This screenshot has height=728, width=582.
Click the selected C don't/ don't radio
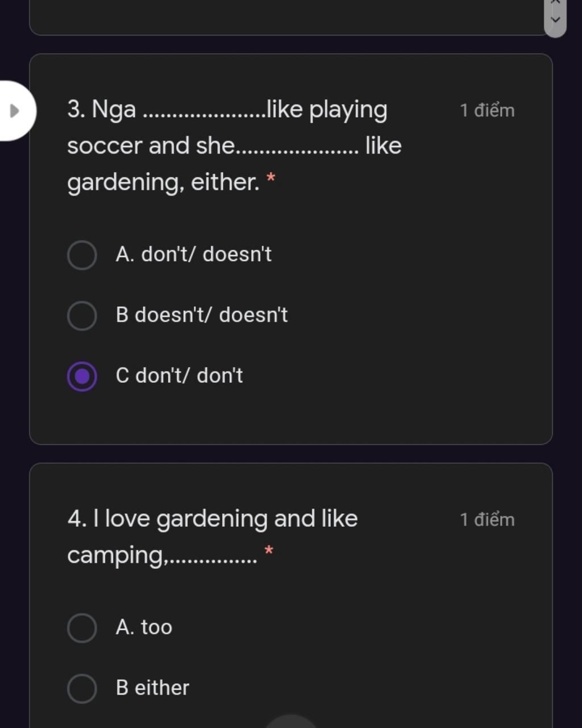pos(82,377)
